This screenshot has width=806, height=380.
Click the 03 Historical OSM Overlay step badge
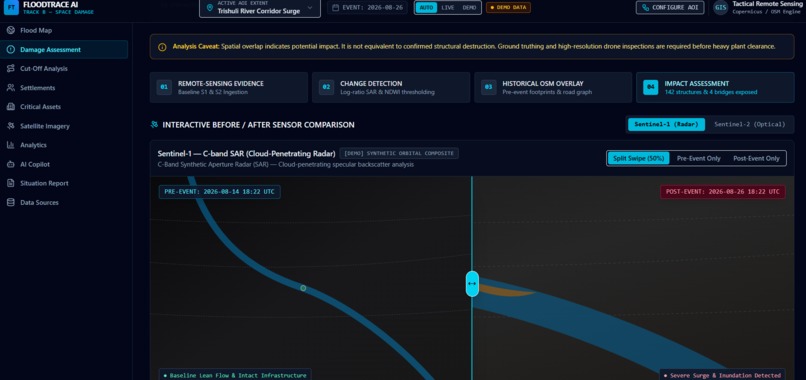(488, 87)
